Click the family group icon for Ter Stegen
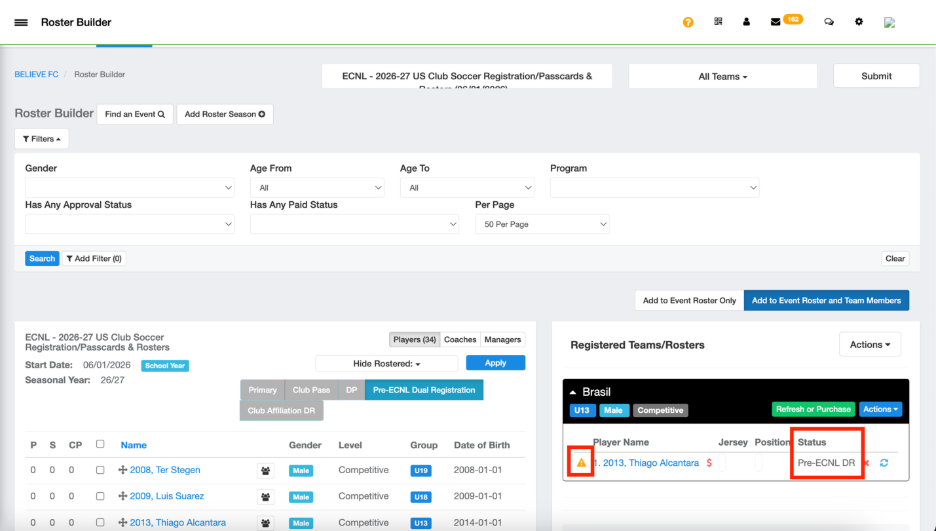This screenshot has width=936, height=531. tap(266, 471)
